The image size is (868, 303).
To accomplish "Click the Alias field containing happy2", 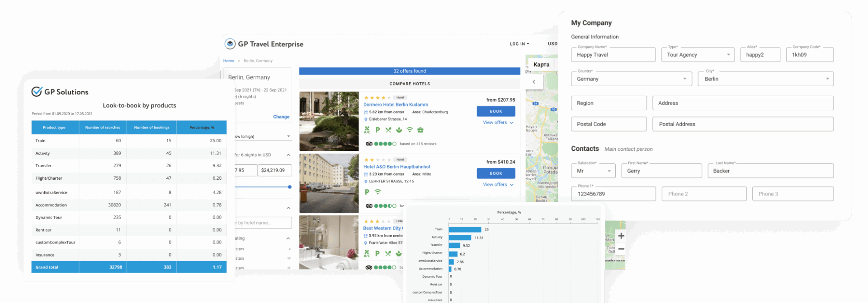I will 760,55.
